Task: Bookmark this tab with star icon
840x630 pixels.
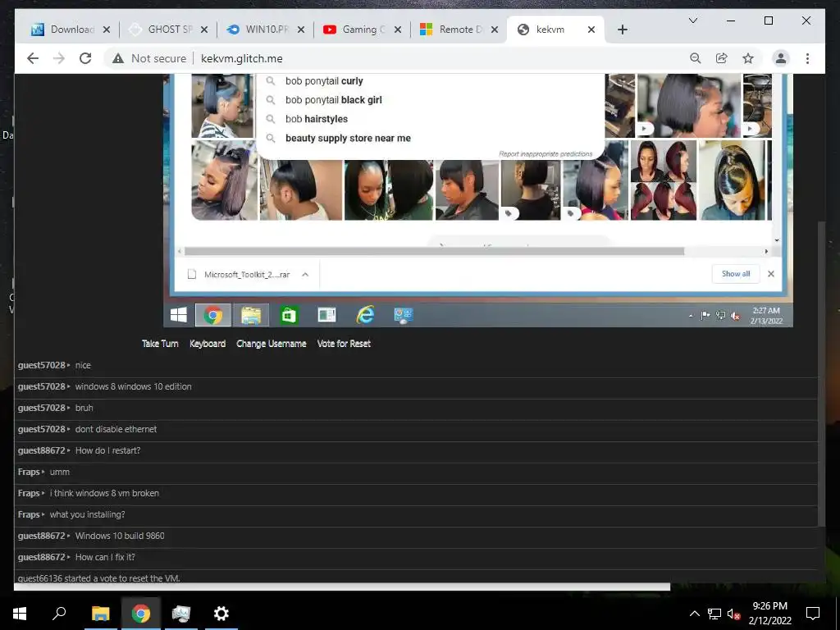Action: click(x=748, y=58)
